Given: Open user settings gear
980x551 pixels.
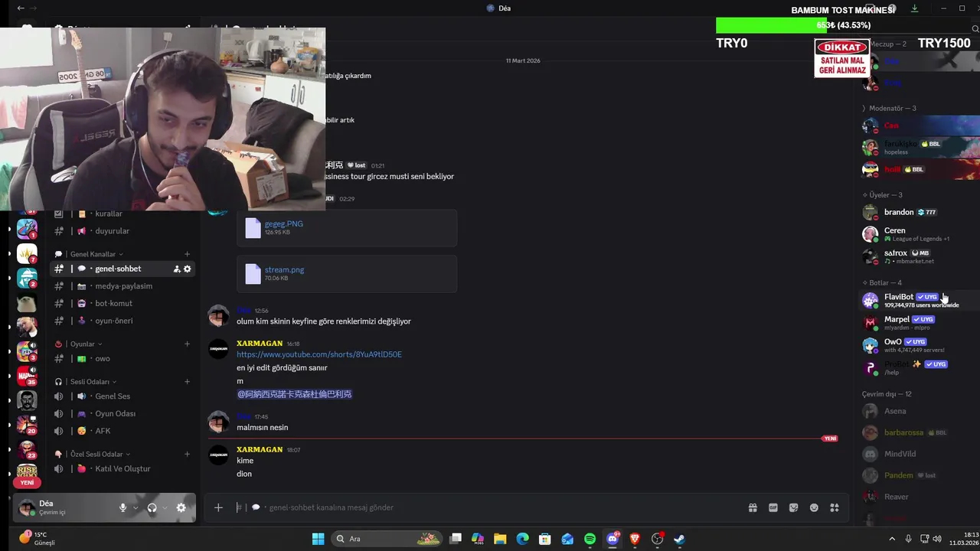Looking at the screenshot, I should [181, 507].
